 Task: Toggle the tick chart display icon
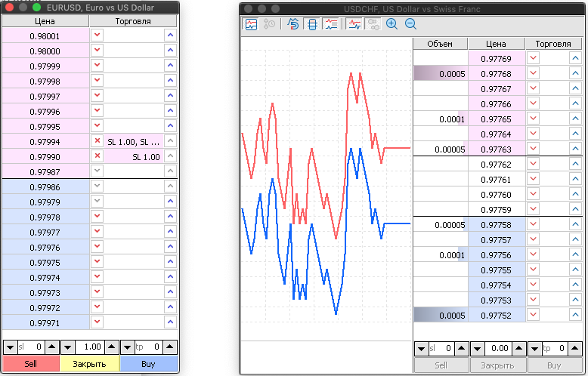coord(251,24)
